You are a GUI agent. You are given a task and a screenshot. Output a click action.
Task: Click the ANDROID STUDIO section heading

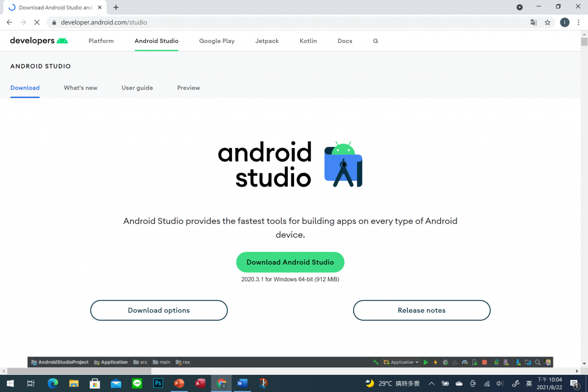(x=41, y=67)
